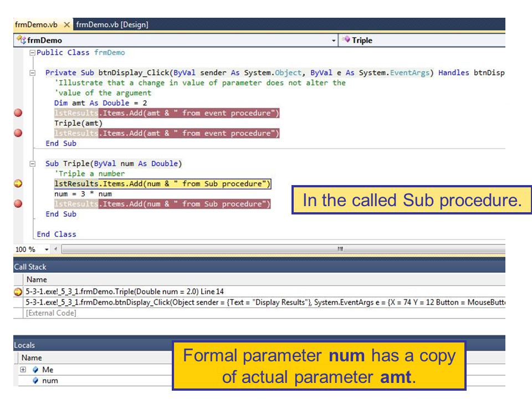This screenshot has height=399, width=532.
Task: Click the Locals panel title
Action: point(24,345)
